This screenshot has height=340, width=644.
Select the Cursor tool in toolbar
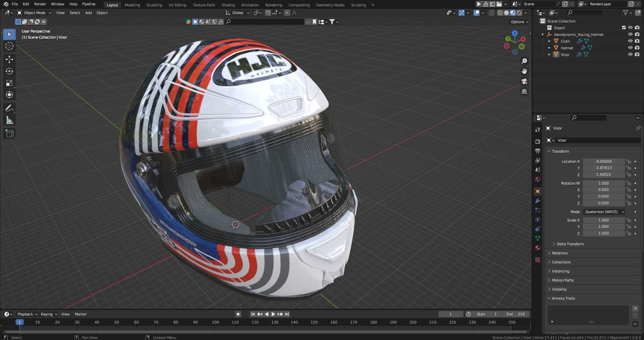coord(9,46)
